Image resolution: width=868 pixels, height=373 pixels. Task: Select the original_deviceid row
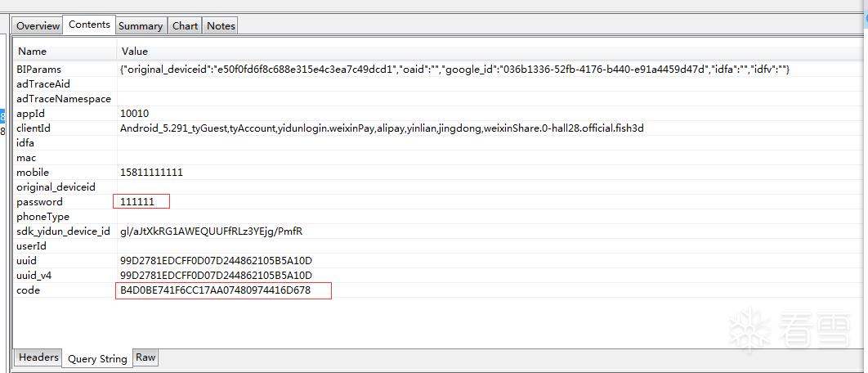(436, 187)
